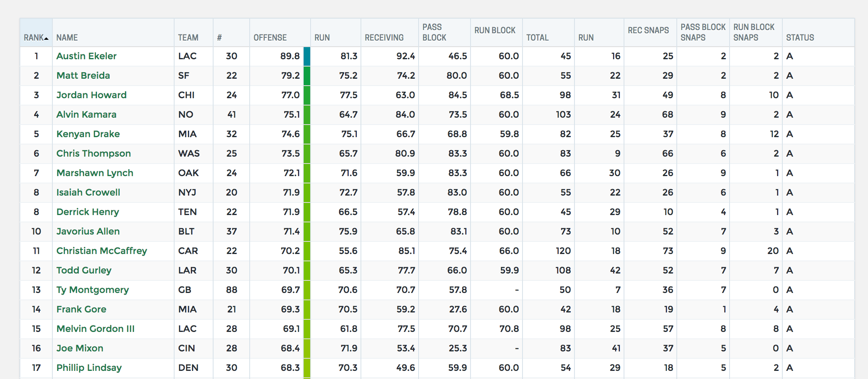Sort the table by the STATUS column

pyautogui.click(x=799, y=37)
